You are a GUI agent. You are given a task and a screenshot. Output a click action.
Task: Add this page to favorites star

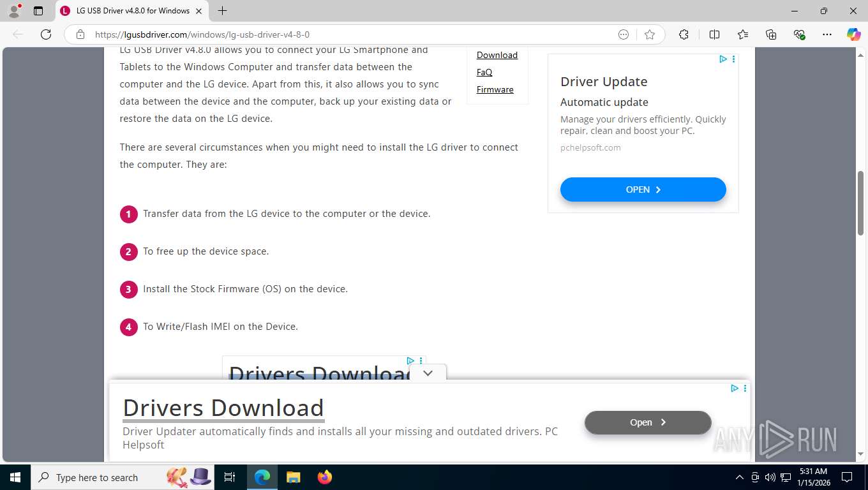coord(650,34)
